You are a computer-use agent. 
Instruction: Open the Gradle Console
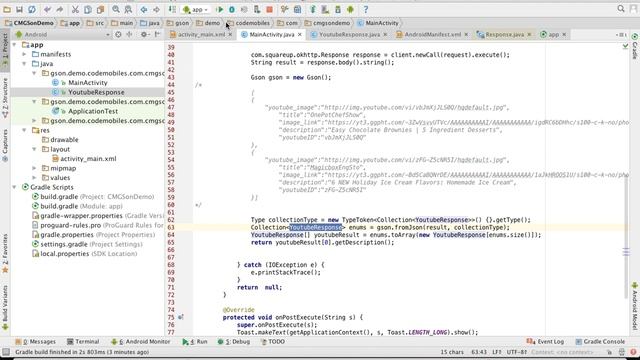click(x=600, y=342)
